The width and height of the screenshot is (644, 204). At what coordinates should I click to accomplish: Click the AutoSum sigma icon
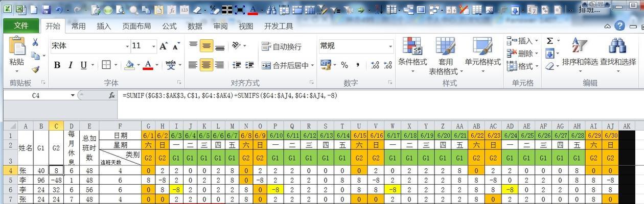pyautogui.click(x=549, y=41)
